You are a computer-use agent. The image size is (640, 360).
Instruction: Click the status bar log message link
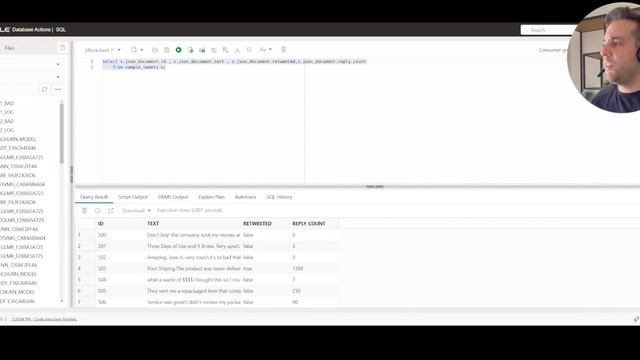[44, 319]
